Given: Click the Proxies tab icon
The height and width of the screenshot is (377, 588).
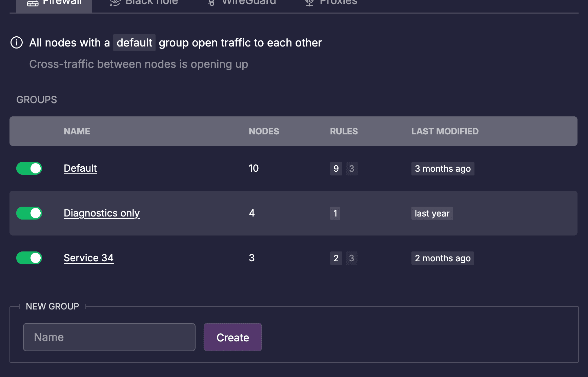Looking at the screenshot, I should [x=309, y=3].
